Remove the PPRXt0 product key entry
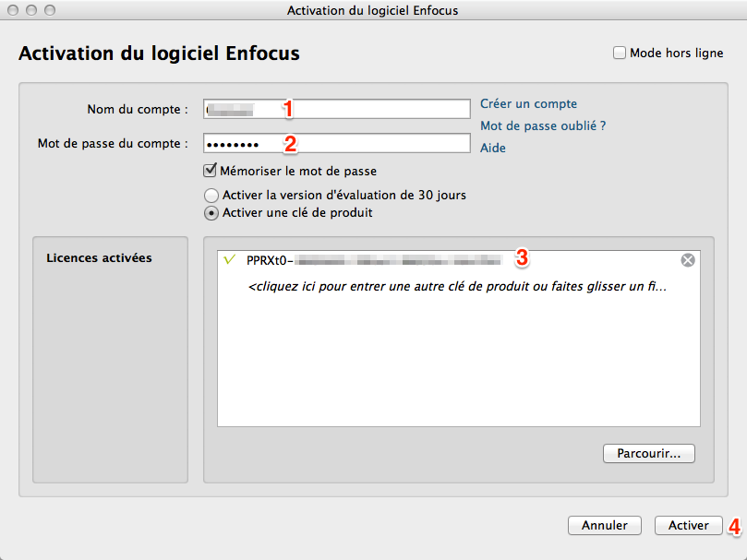The image size is (747, 560). click(x=688, y=260)
